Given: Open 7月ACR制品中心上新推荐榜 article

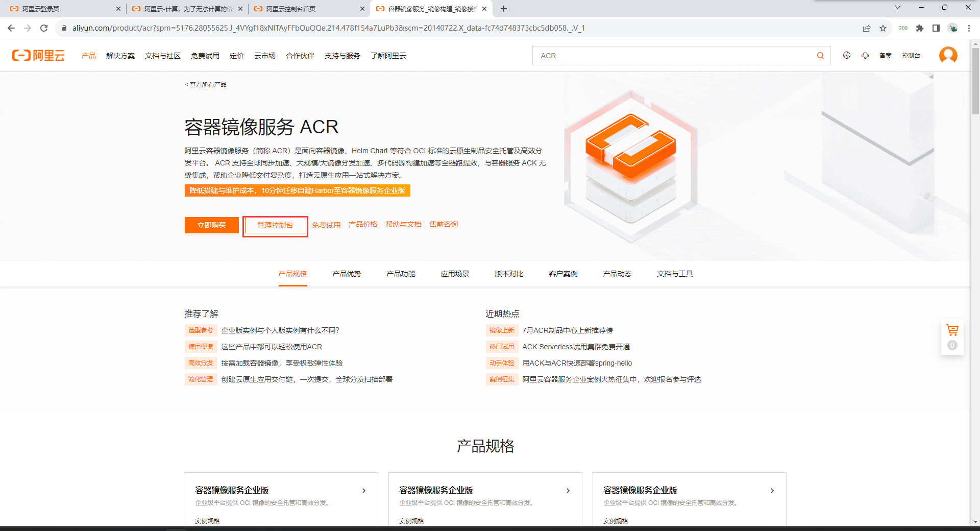Looking at the screenshot, I should 567,330.
